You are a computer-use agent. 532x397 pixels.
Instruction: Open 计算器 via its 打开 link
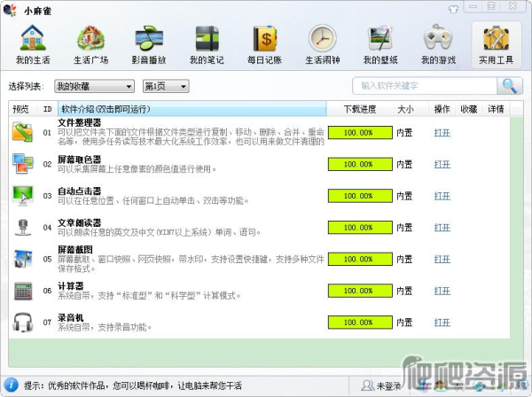click(x=442, y=291)
